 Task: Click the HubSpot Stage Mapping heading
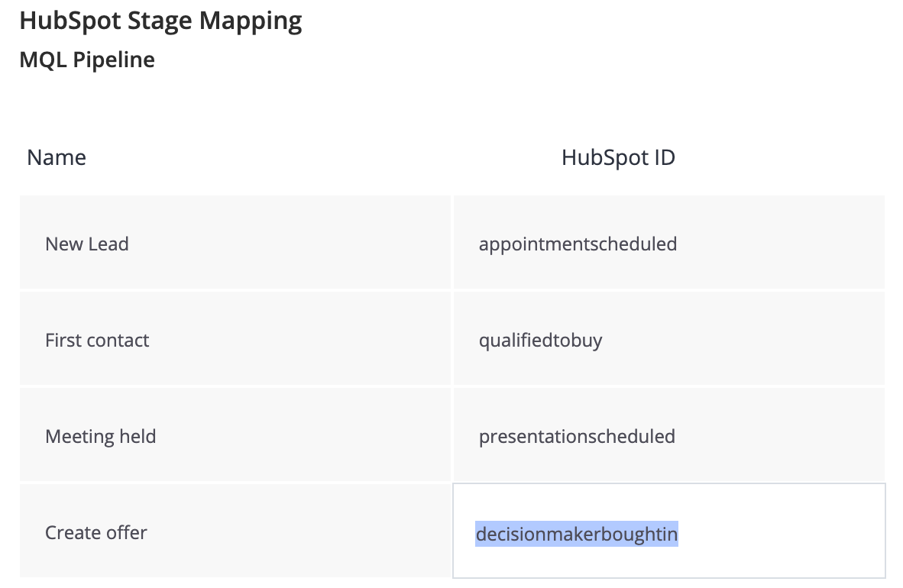[x=160, y=22]
